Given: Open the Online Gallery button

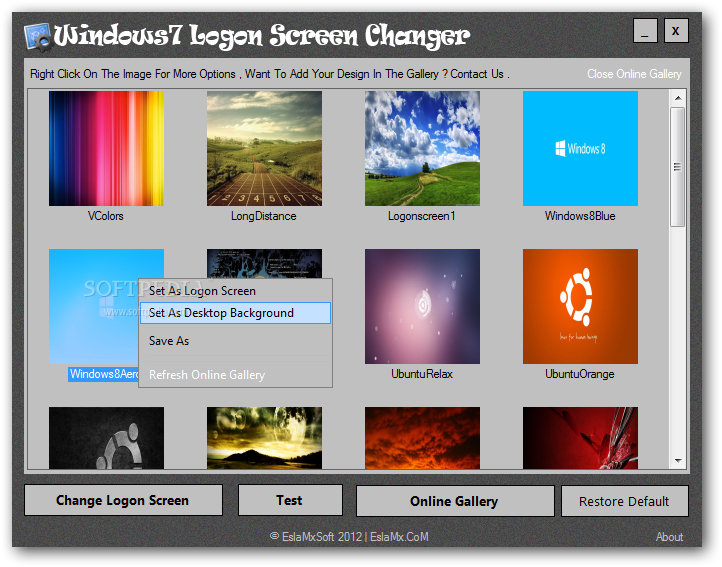Looking at the screenshot, I should tap(455, 501).
